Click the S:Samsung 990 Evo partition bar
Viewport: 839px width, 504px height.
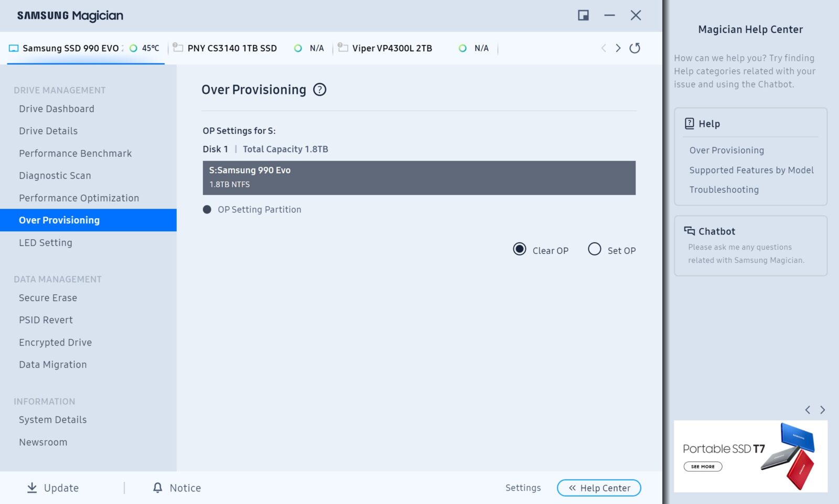tap(418, 178)
